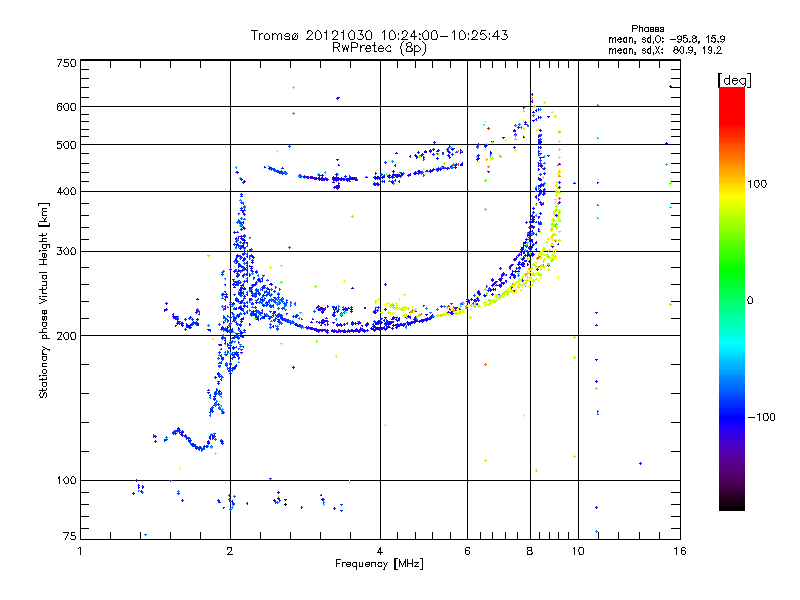The image size is (800, 600).
Task: Click the frequency tick label '10'
Action: point(578,551)
